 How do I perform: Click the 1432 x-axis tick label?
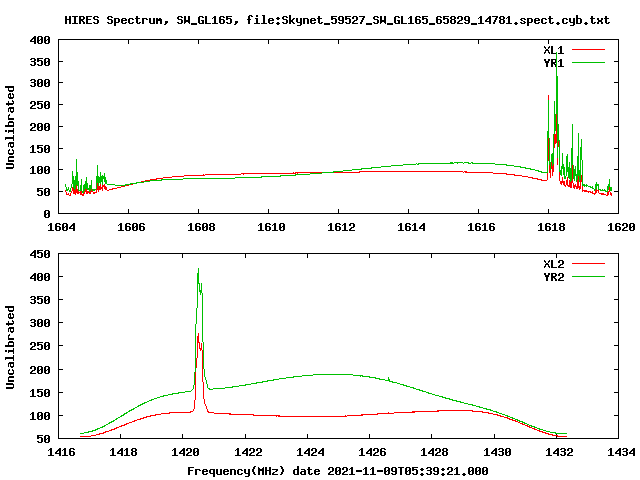559,452
